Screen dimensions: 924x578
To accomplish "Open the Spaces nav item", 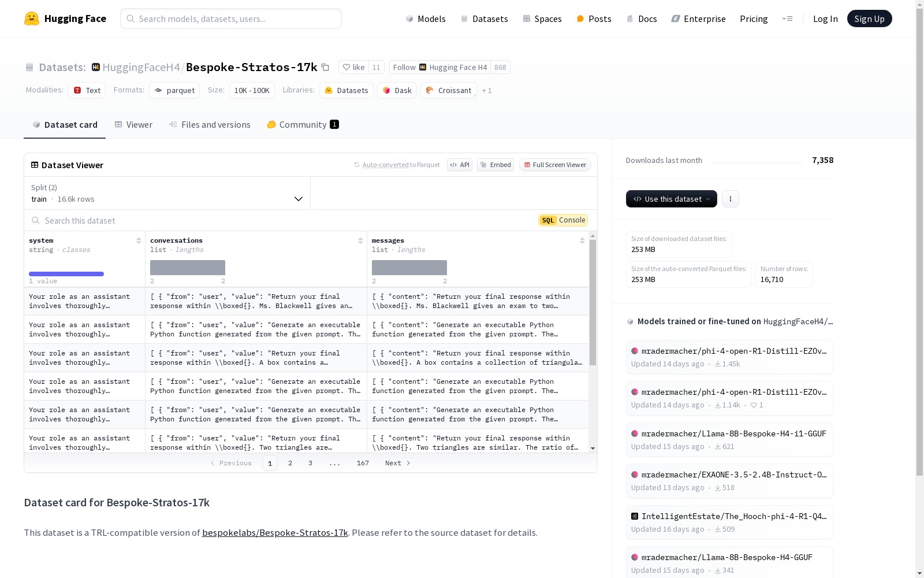I will pyautogui.click(x=542, y=18).
